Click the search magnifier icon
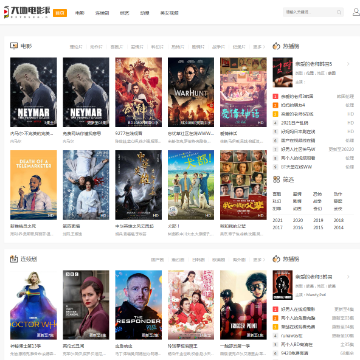Screen dimensions: 360x360 339,12
